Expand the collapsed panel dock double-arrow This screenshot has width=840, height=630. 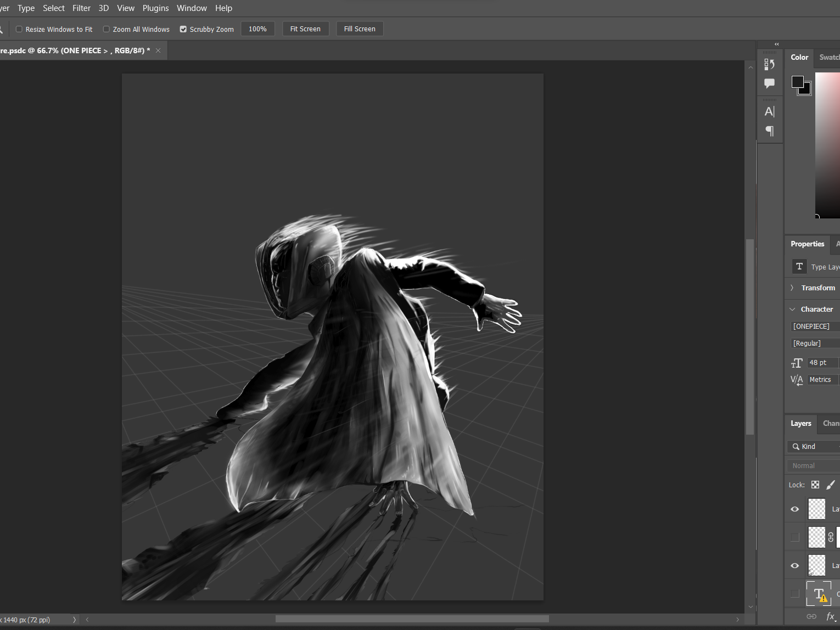[776, 44]
